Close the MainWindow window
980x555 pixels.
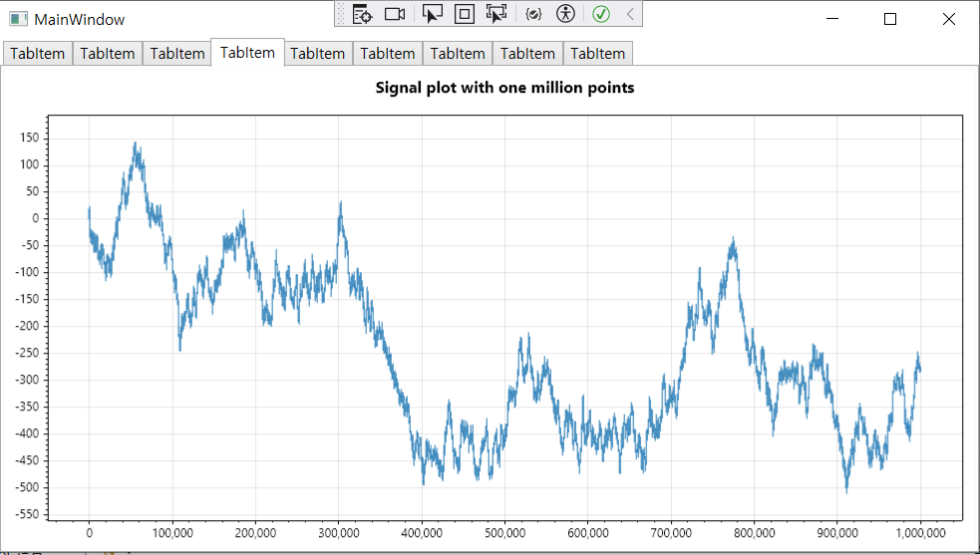click(x=949, y=19)
